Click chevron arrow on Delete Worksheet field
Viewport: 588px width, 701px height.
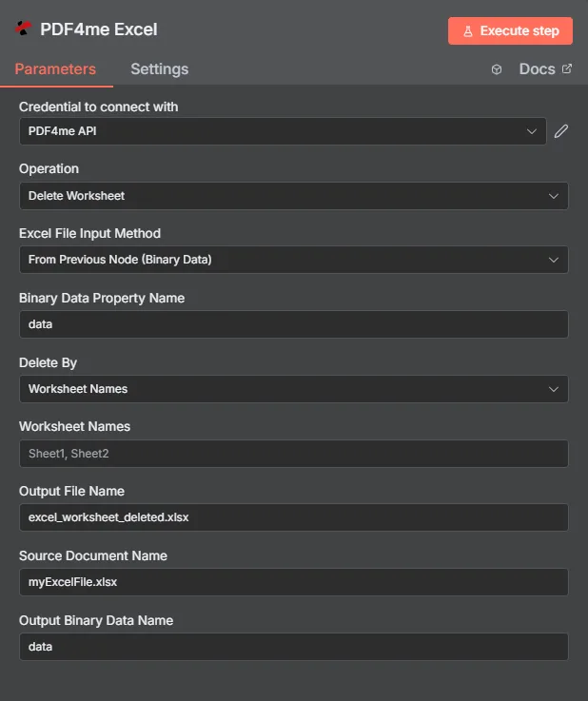coord(554,196)
